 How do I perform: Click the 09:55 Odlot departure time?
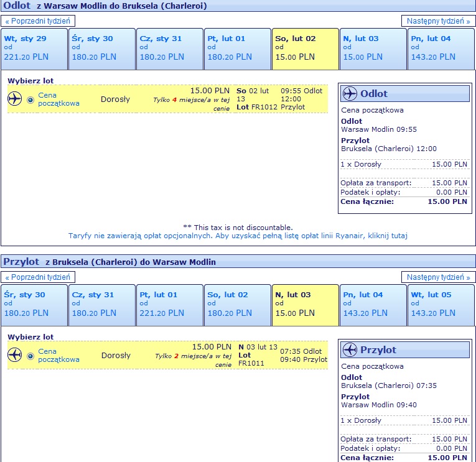point(301,91)
